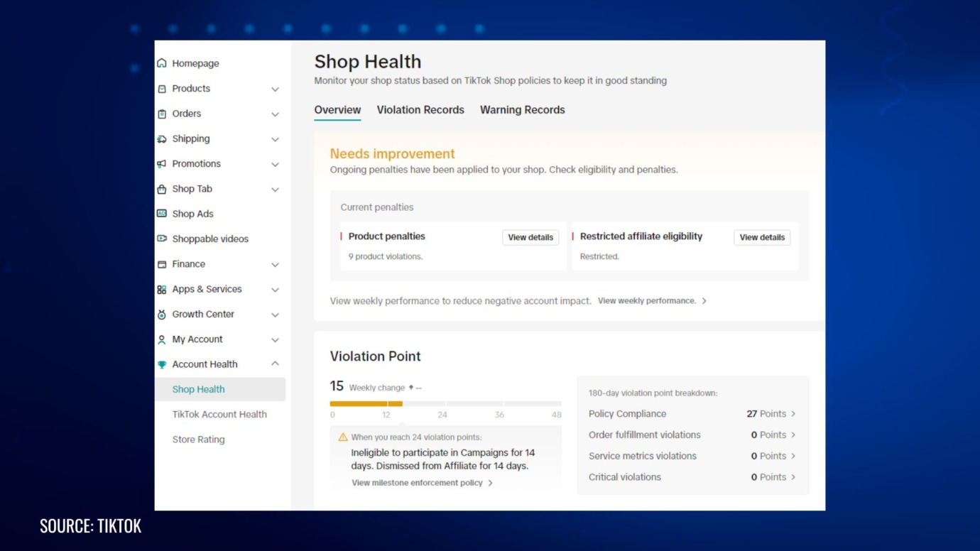Collapse the Account Health section chevron

click(275, 364)
